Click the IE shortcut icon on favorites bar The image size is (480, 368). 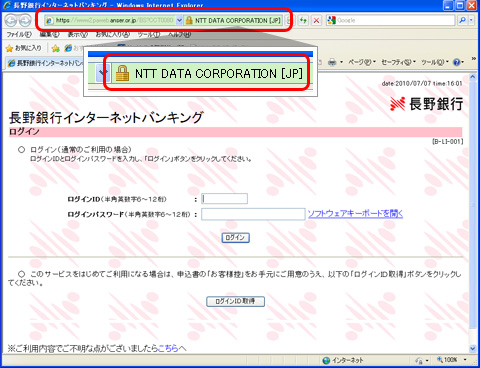pos(68,48)
